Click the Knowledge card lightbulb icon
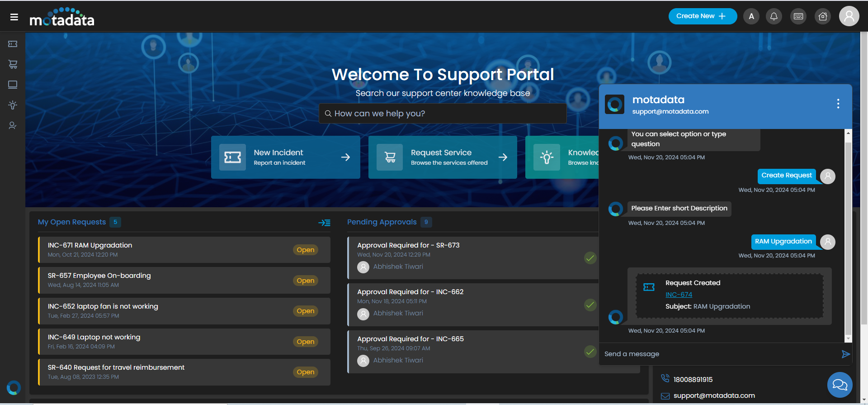This screenshot has width=868, height=405. pos(547,157)
